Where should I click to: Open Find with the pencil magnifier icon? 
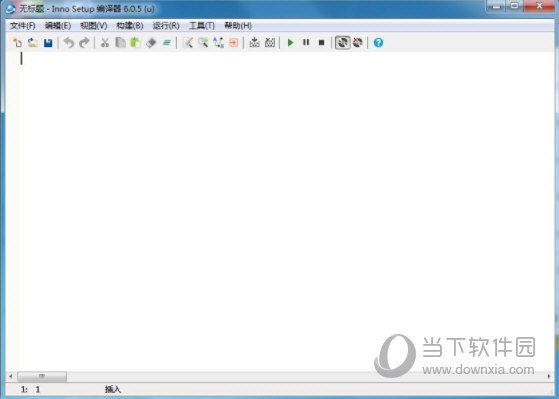(188, 43)
